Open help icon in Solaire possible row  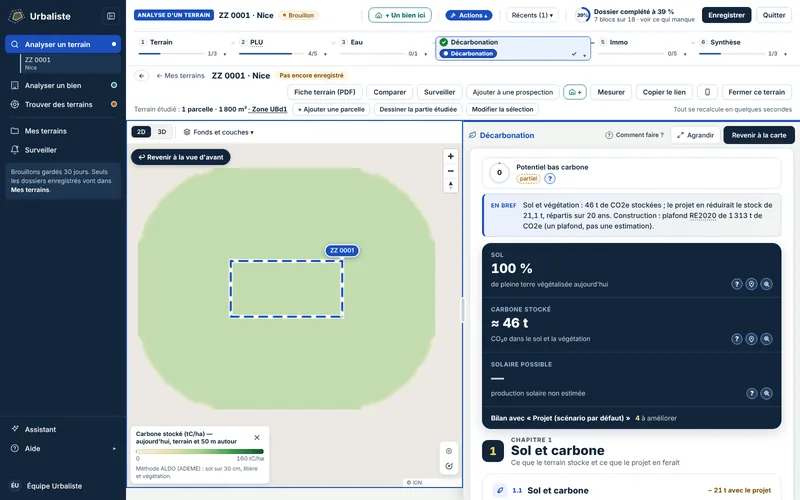tap(752, 393)
